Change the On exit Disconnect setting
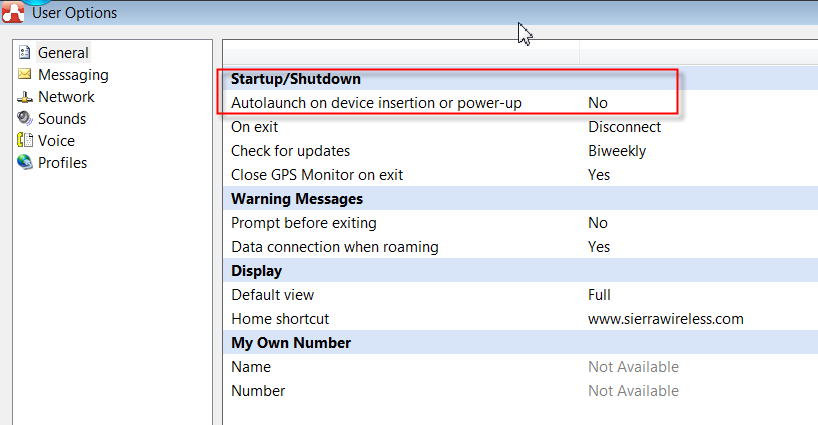This screenshot has height=425, width=818. pos(624,127)
